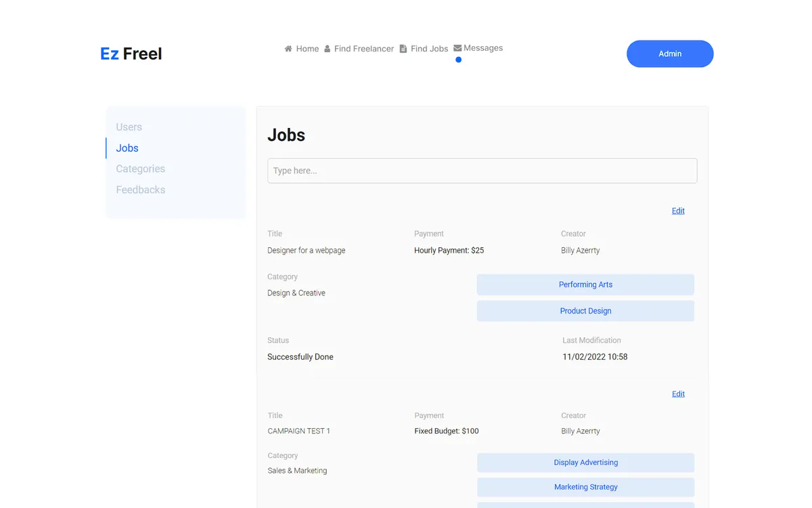Click 'Sales & Marketing' category value
This screenshot has height=508, width=812.
[x=297, y=470]
